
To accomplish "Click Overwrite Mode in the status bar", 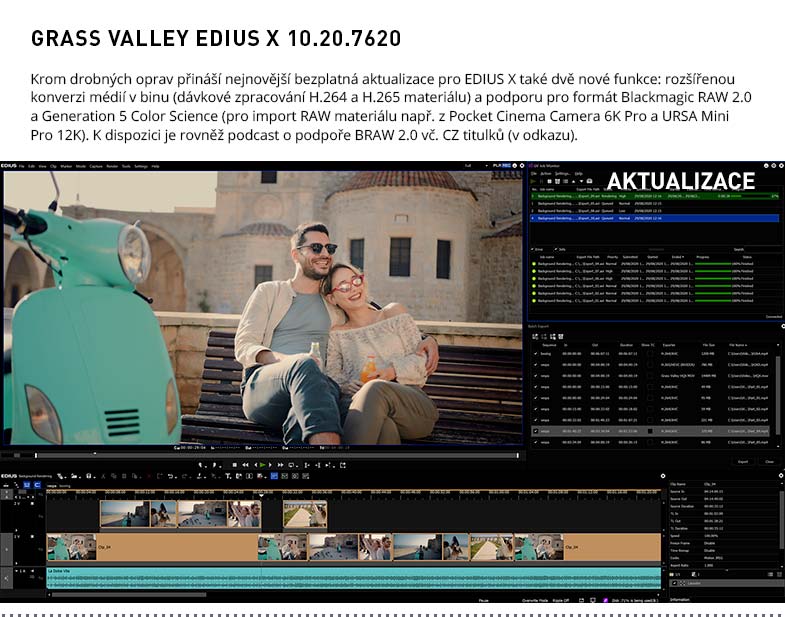I will click(x=535, y=600).
